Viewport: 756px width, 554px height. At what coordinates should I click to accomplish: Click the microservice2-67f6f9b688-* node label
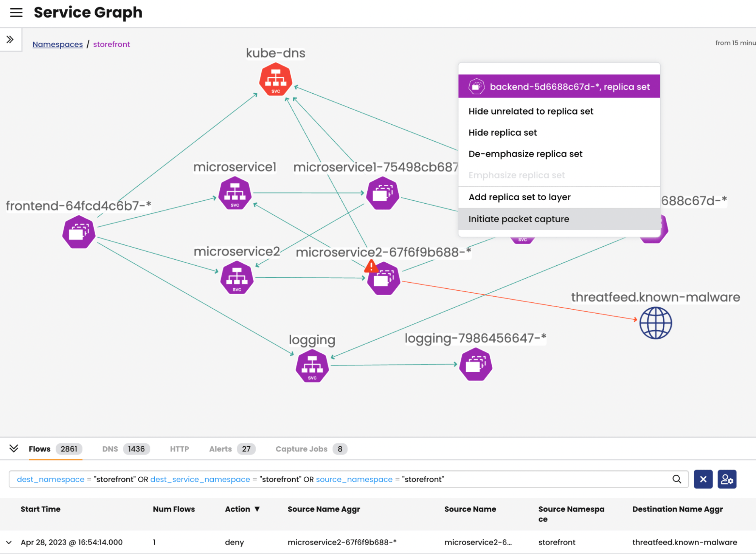(383, 252)
